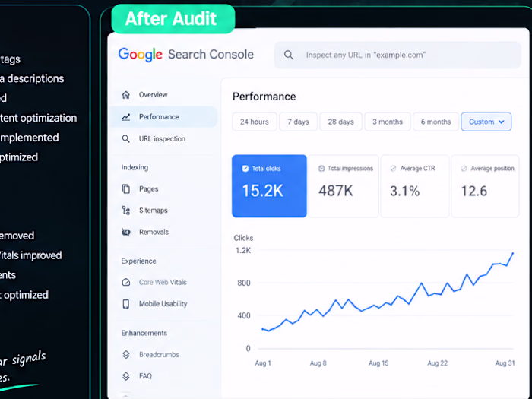Open Mobile Usability report

tap(163, 304)
